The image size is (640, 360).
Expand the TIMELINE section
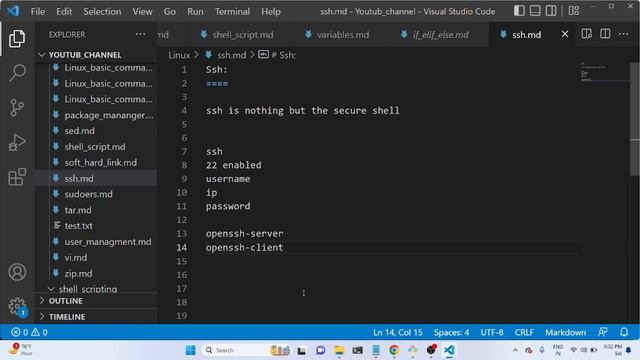tap(96, 317)
